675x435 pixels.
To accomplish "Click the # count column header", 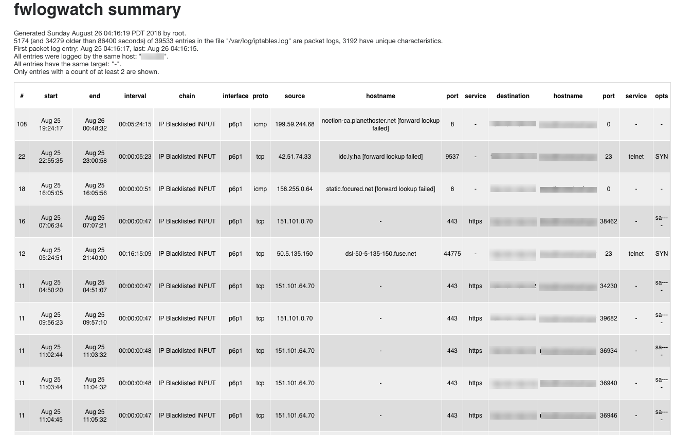I will click(21, 96).
